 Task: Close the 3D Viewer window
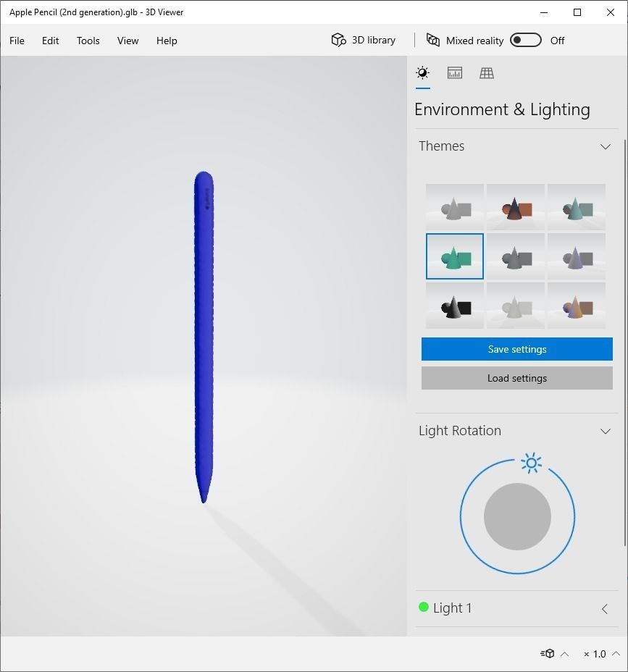[x=611, y=12]
